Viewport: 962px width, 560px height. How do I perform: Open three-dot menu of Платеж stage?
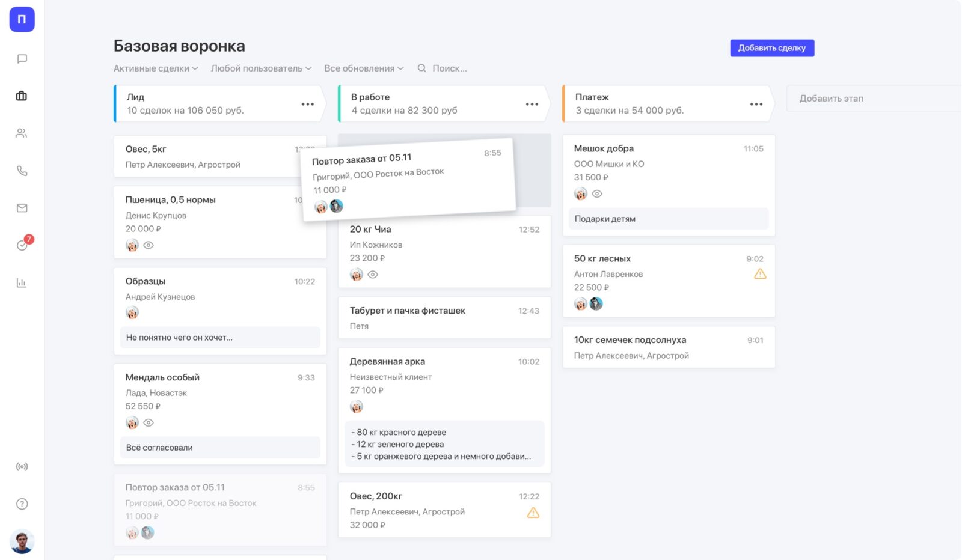756,104
